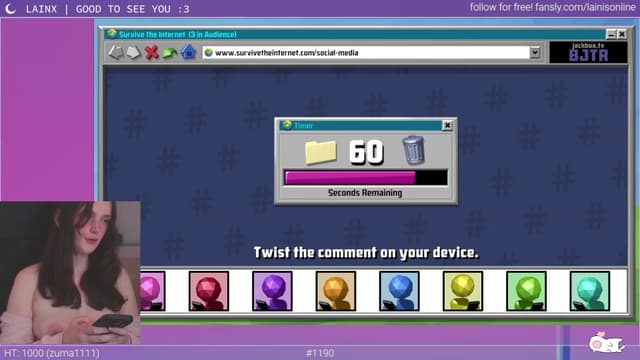Click the fansly.com/lainisonline link text
640x360 pixels.
[x=585, y=7]
